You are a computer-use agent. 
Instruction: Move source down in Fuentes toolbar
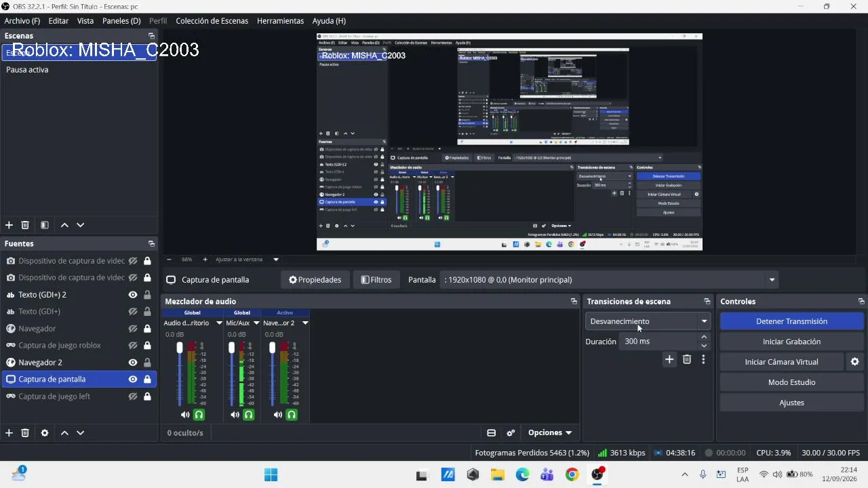[x=80, y=433]
